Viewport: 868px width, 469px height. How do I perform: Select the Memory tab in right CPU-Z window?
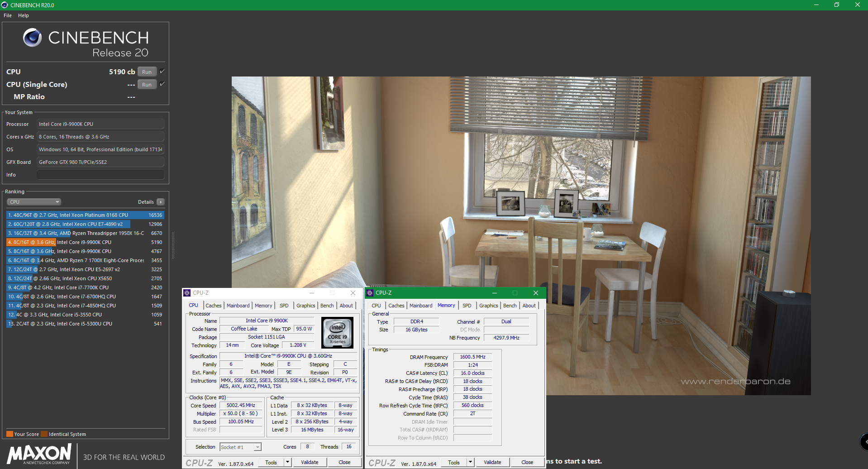446,305
